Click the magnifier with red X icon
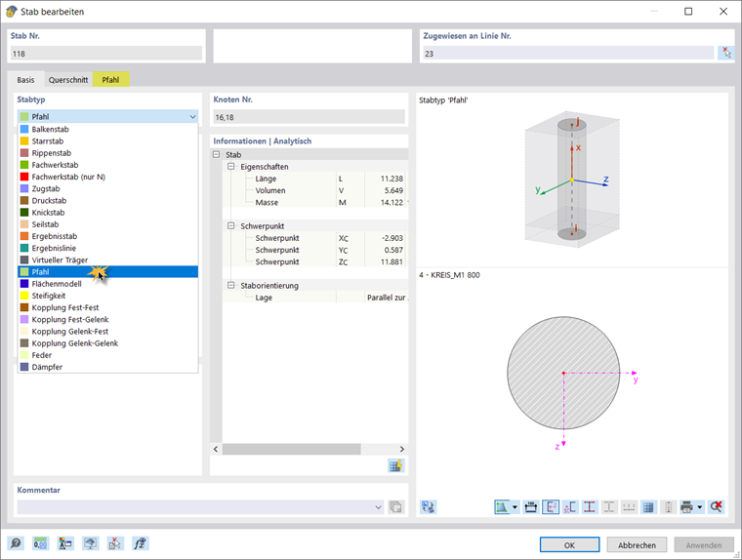Screen dimensions: 742x560 [716, 507]
